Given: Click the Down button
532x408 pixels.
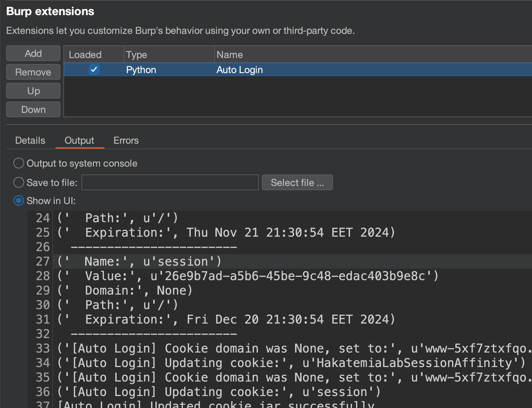Looking at the screenshot, I should tap(33, 110).
